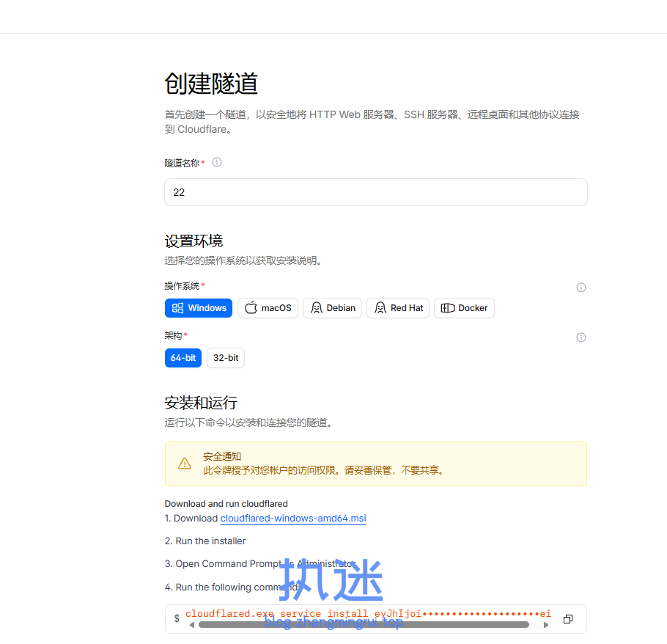
Task: Pick the Debian operating system option
Action: pos(332,308)
